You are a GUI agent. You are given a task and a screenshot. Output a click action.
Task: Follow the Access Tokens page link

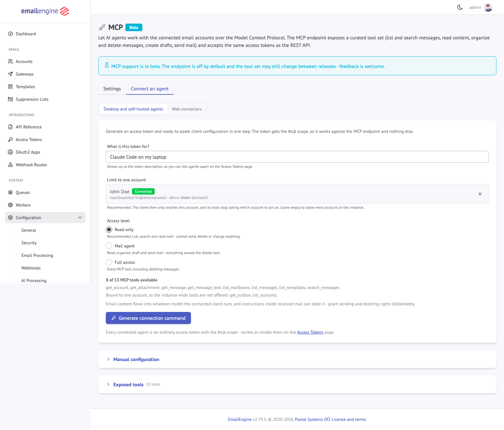(x=310, y=332)
